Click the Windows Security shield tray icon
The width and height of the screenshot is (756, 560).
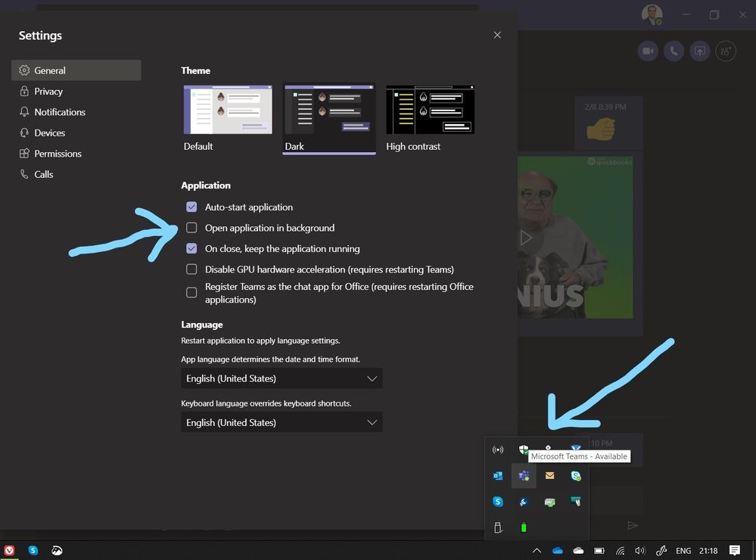(524, 450)
